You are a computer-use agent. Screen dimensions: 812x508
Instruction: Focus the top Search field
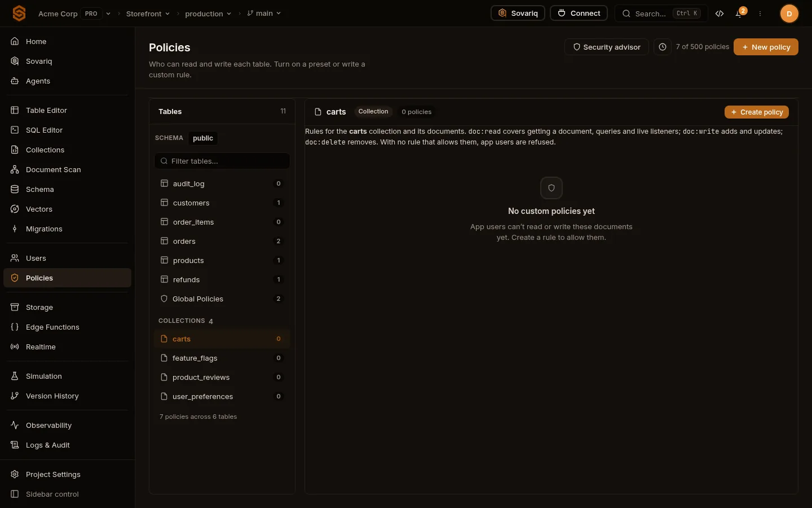click(x=661, y=14)
